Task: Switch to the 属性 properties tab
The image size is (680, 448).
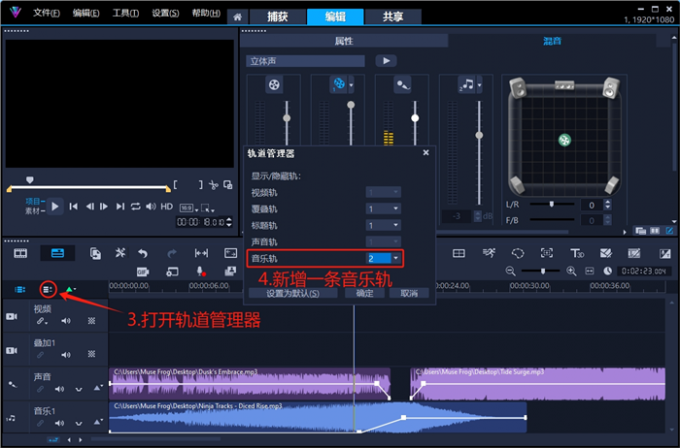Action: (x=344, y=41)
